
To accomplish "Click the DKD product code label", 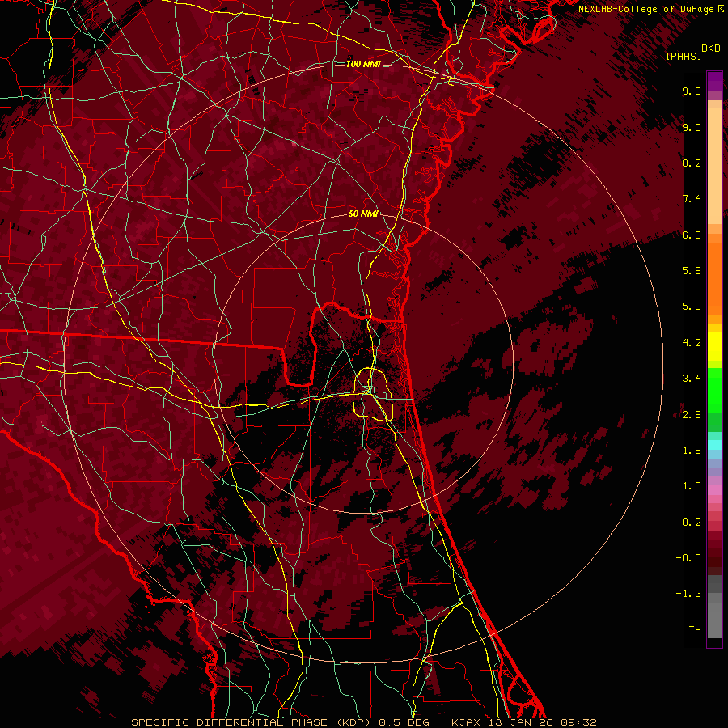I will (710, 49).
